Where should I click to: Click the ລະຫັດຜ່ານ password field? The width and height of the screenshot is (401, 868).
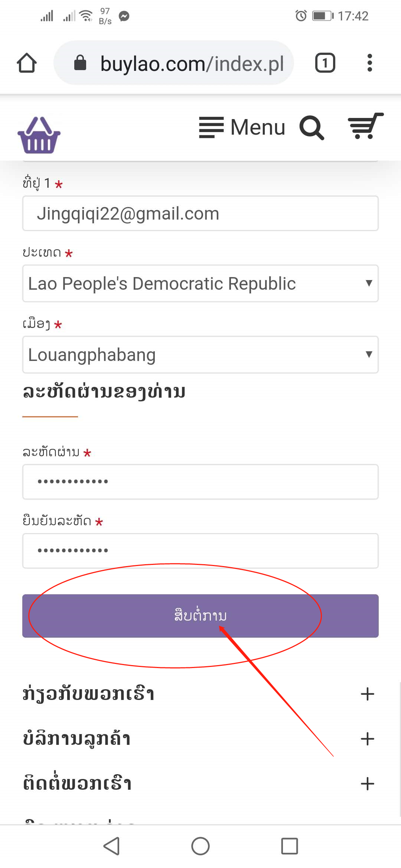click(200, 482)
